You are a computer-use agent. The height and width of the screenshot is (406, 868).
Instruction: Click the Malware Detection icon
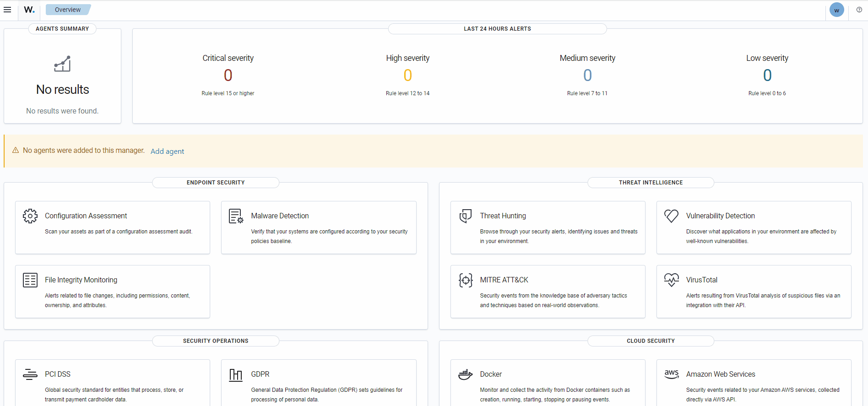tap(236, 216)
